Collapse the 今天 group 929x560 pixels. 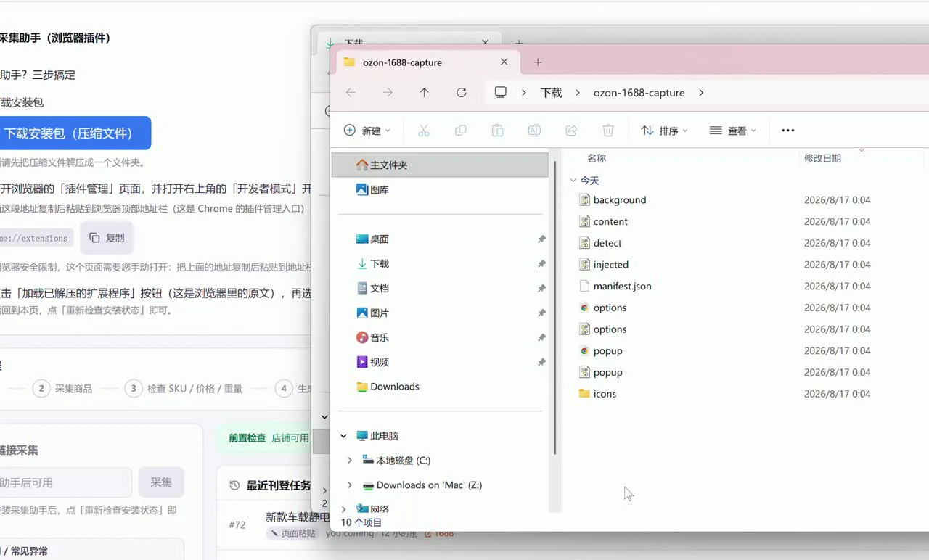[x=573, y=181]
